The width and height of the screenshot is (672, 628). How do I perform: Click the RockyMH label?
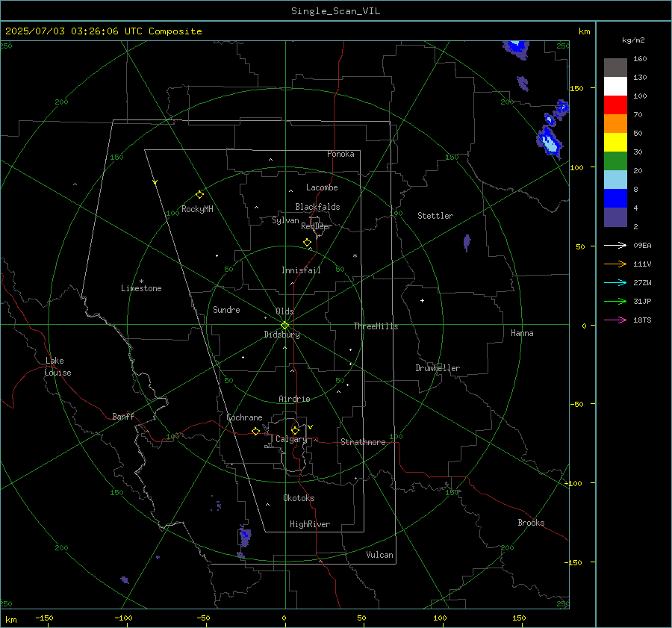tap(197, 209)
